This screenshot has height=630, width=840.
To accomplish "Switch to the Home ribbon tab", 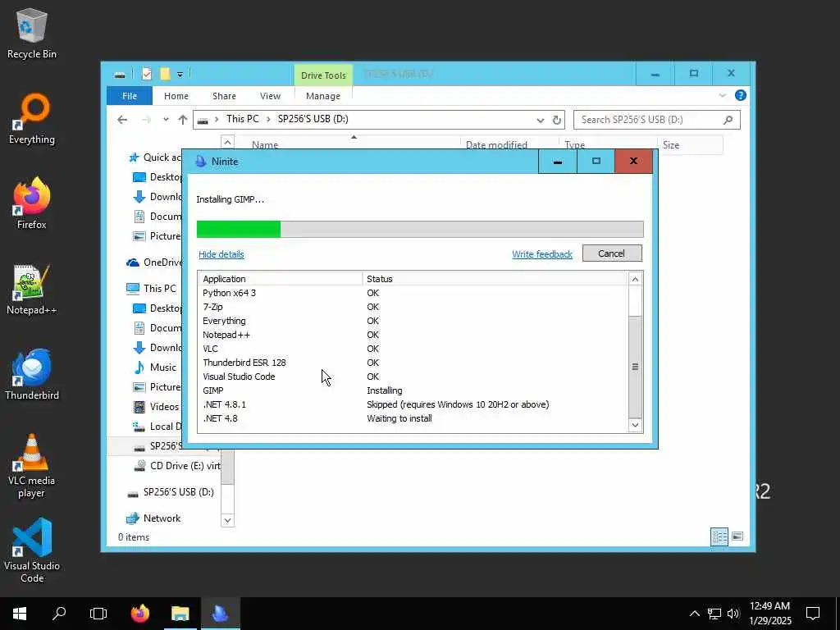I will [x=176, y=96].
